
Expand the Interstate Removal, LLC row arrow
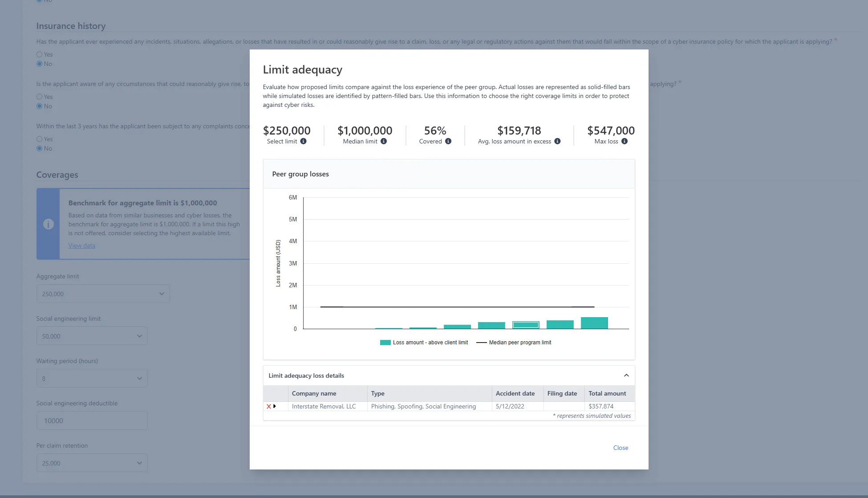(275, 406)
